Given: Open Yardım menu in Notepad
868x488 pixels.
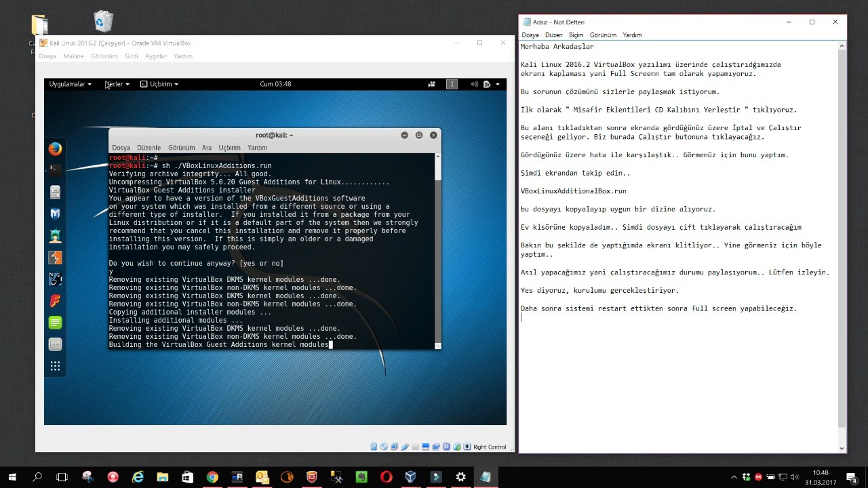Looking at the screenshot, I should point(632,35).
